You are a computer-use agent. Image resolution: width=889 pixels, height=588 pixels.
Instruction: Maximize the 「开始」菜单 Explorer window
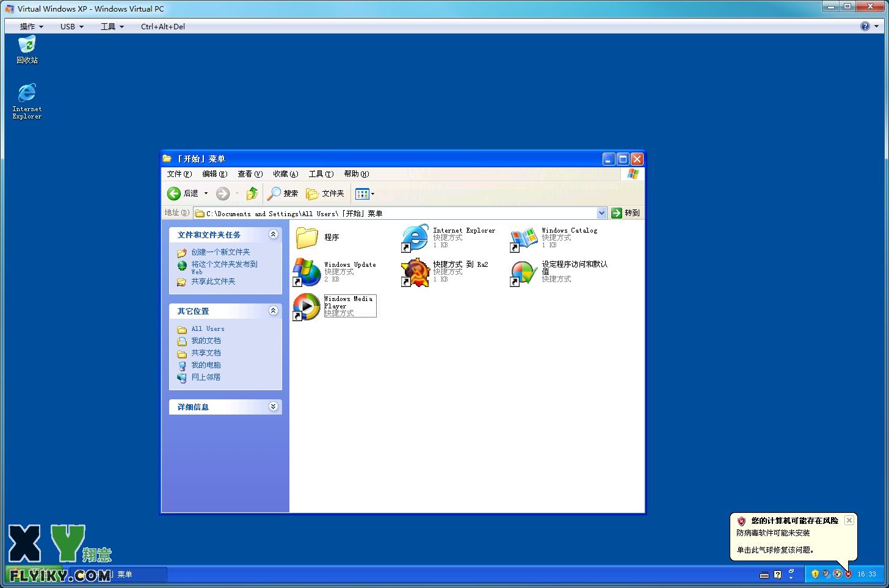tap(623, 159)
